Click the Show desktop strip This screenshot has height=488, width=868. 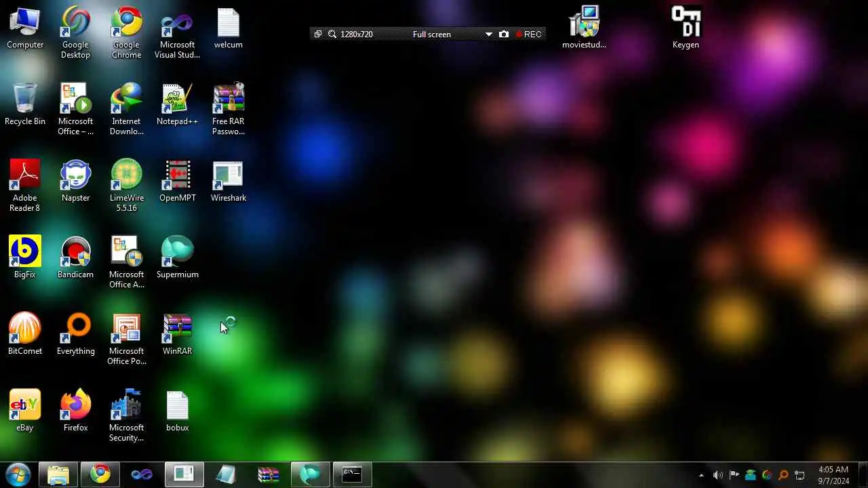[863, 474]
